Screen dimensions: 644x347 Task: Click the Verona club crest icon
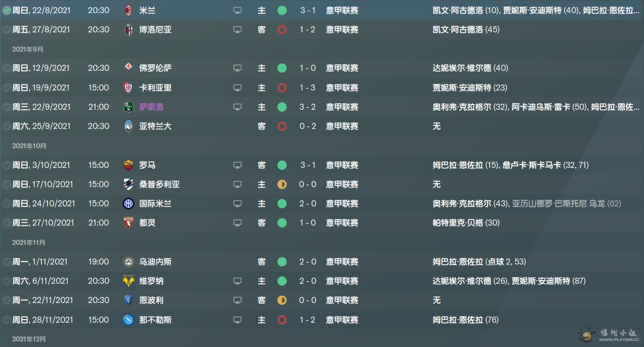128,281
